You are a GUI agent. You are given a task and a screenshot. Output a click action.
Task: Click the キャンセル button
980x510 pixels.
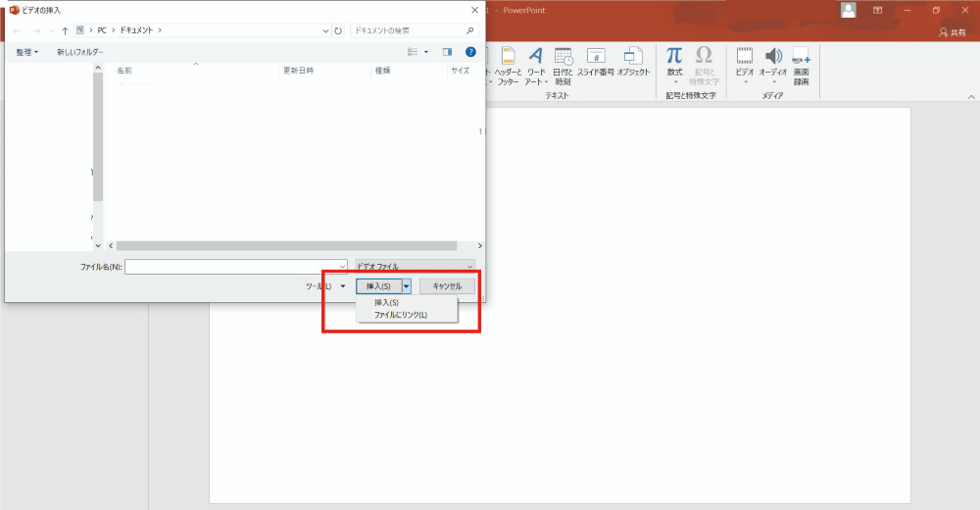tap(448, 286)
